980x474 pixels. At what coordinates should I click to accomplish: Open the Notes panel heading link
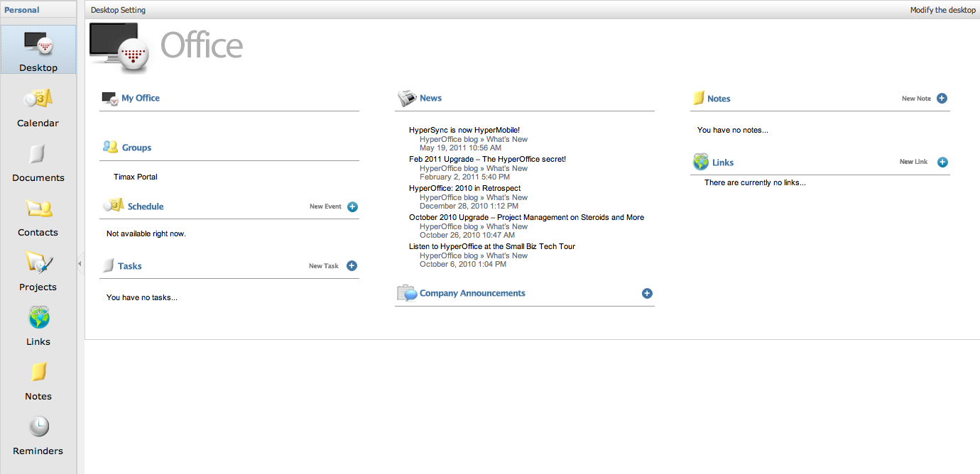tap(719, 99)
